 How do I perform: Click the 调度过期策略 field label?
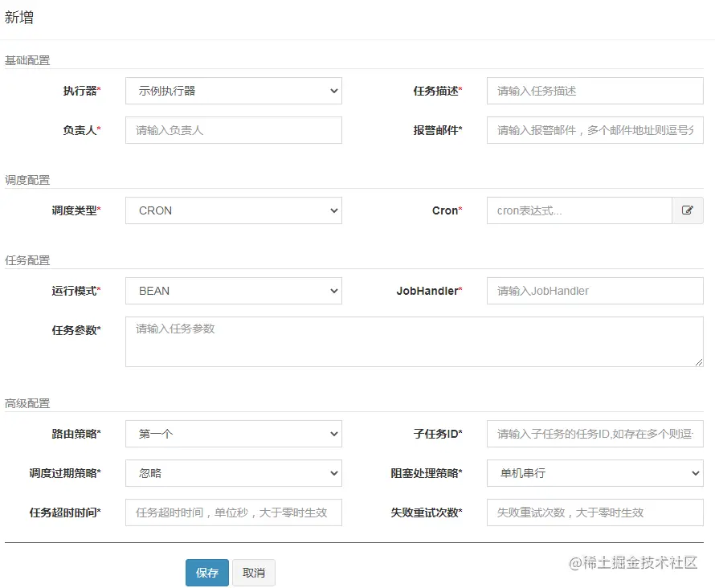(x=65, y=473)
